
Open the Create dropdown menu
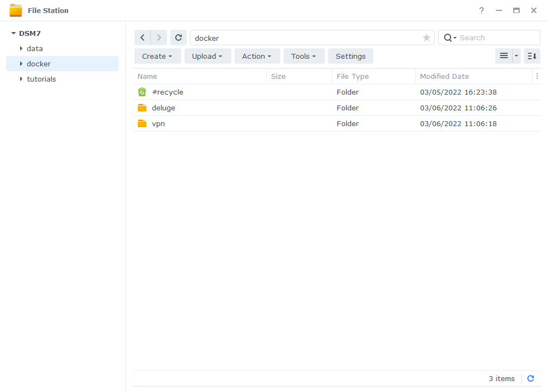click(x=157, y=56)
